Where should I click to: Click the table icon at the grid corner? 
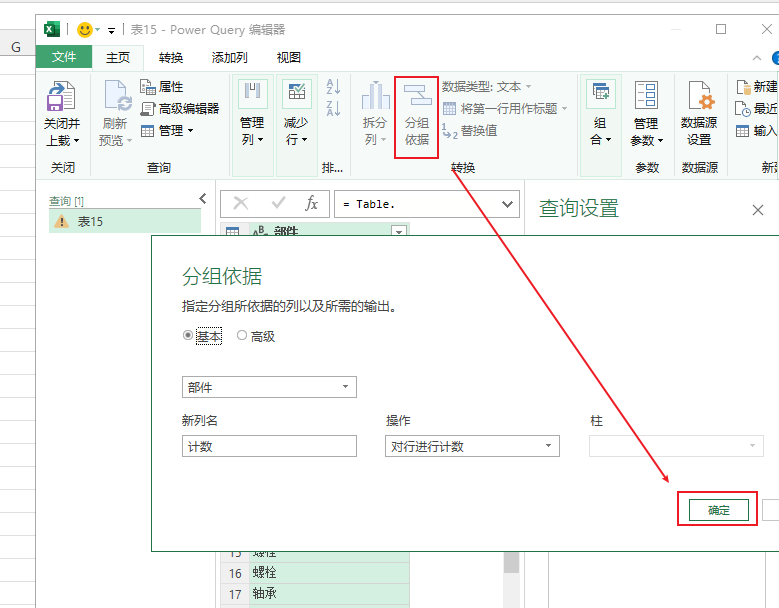[233, 231]
